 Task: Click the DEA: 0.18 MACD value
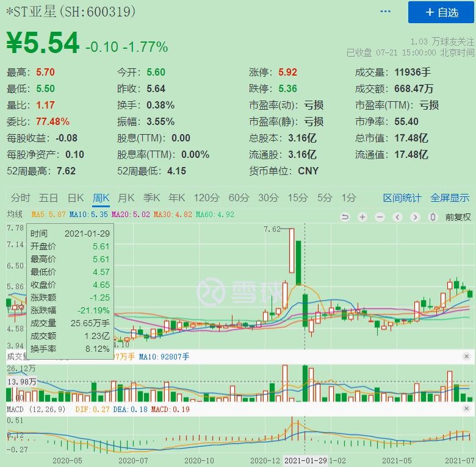pyautogui.click(x=130, y=409)
